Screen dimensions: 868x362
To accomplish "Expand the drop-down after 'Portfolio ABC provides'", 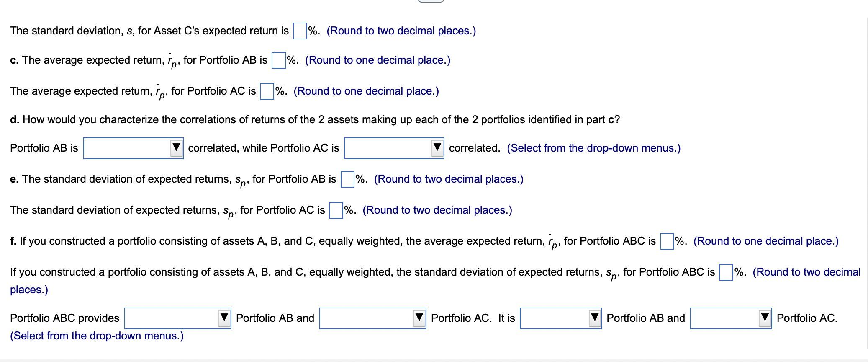I will [x=177, y=318].
